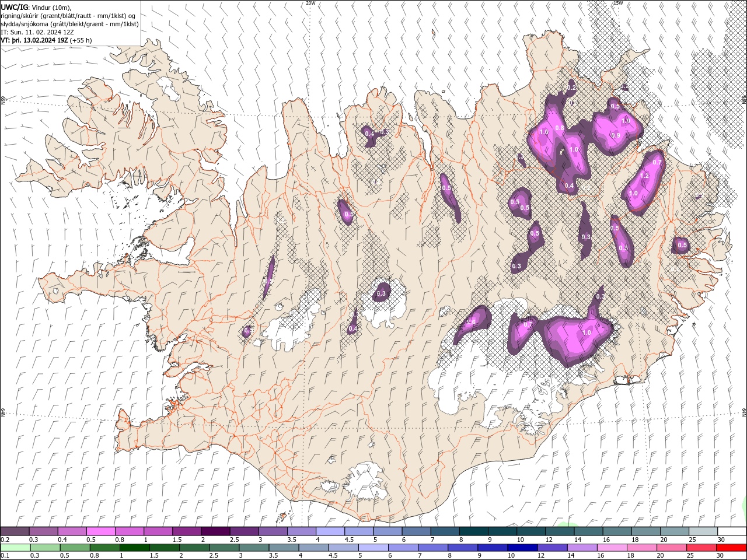Click the 1.2 value label on the map
This screenshot has width=747, height=560.
pyautogui.click(x=645, y=176)
